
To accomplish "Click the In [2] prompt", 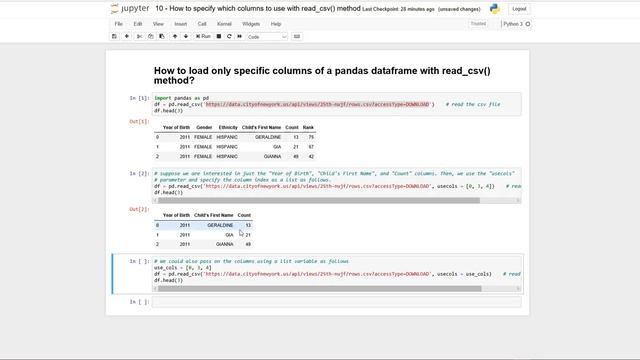I will 139,173.
